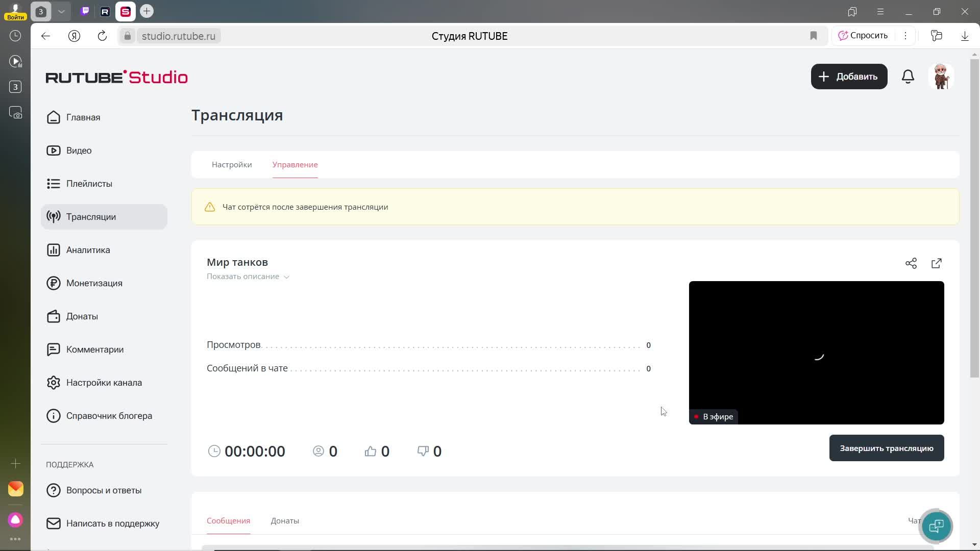Click the side panel plus add icon
This screenshot has height=551, width=980.
(15, 463)
